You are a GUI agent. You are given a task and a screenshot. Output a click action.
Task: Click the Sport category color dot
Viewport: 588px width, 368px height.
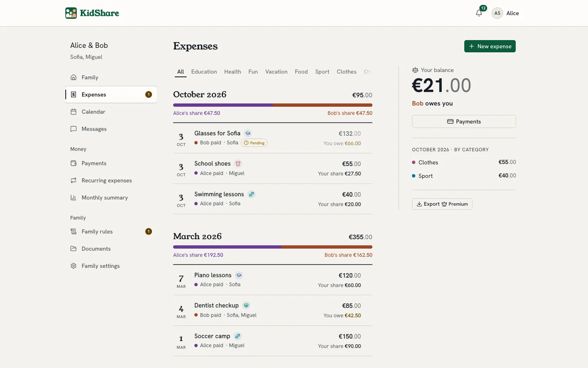[x=414, y=176]
